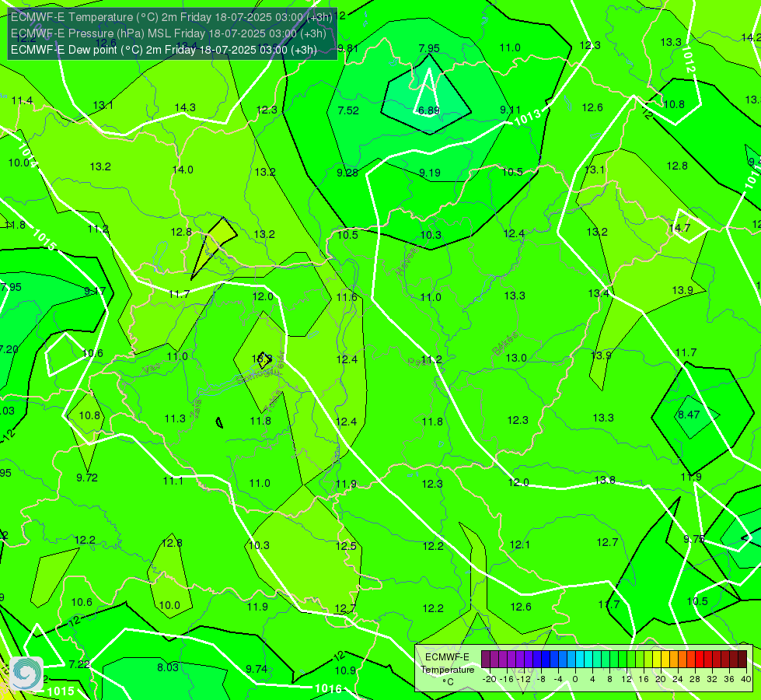Screen dimensions: 761x700
Task: Click the 7.22 temperature value
Action: [x=79, y=664]
